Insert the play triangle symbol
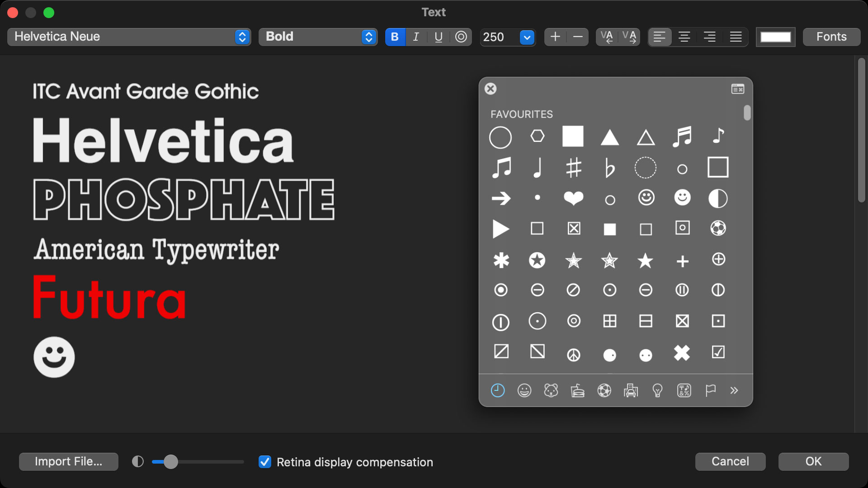The image size is (868, 488). 501,229
